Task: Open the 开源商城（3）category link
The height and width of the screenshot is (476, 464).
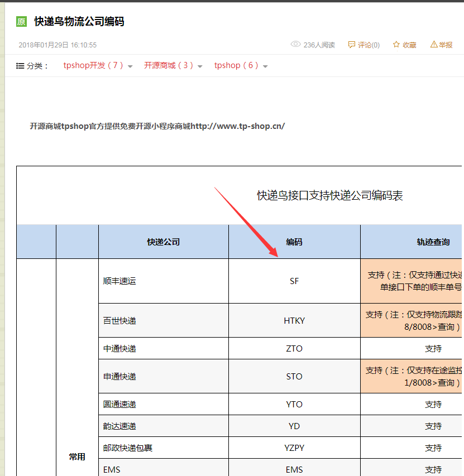Action: 169,66
